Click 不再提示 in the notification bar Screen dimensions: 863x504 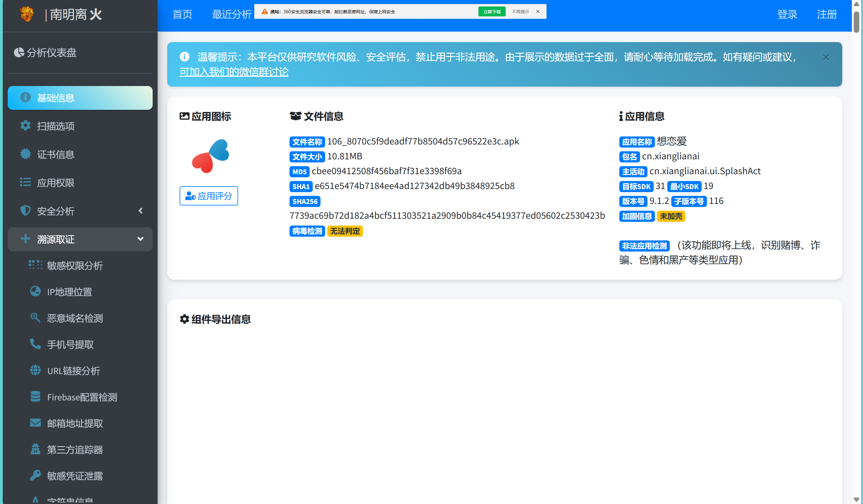point(520,12)
